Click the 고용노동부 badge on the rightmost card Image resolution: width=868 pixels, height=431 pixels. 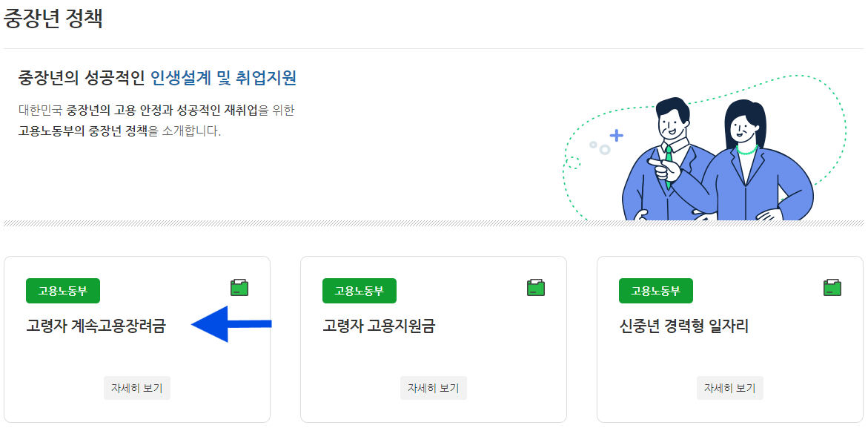pyautogui.click(x=656, y=291)
